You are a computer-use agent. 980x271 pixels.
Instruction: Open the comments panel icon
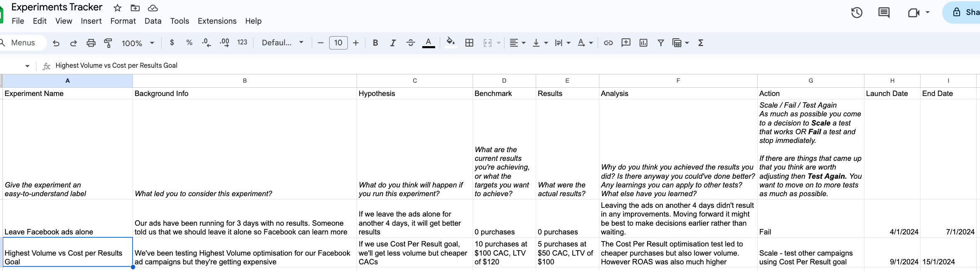coord(884,12)
